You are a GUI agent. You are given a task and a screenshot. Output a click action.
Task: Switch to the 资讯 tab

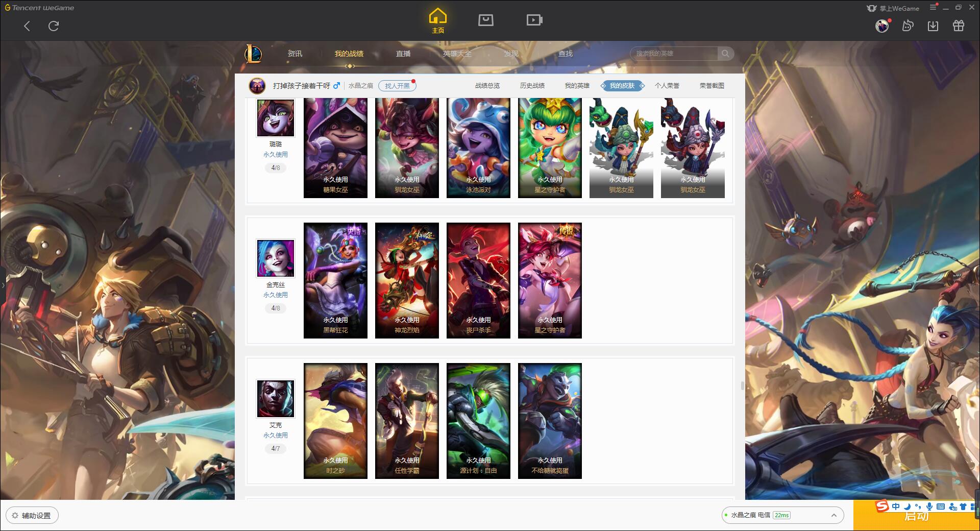[295, 54]
